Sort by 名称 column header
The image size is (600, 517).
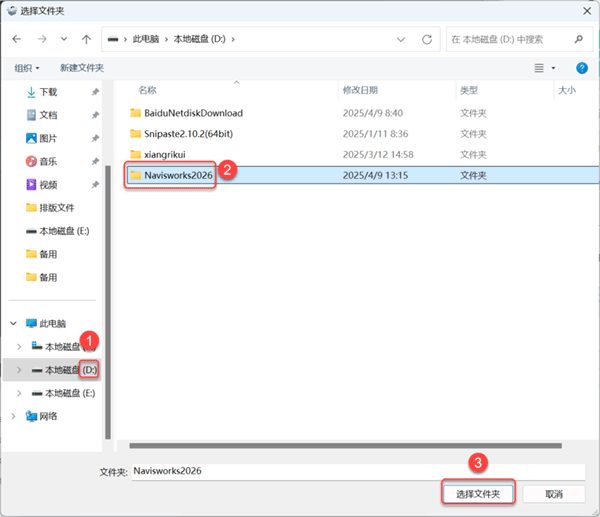click(x=147, y=90)
